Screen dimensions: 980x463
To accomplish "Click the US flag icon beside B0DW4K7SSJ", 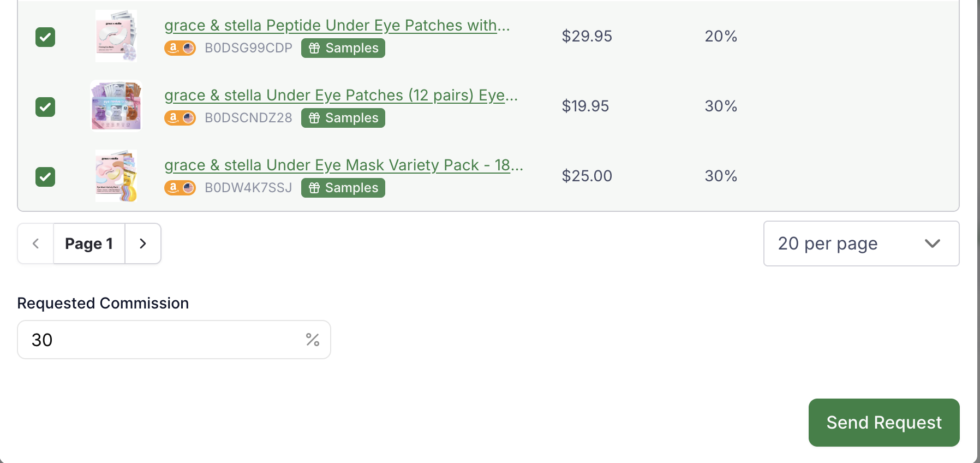I will point(188,187).
